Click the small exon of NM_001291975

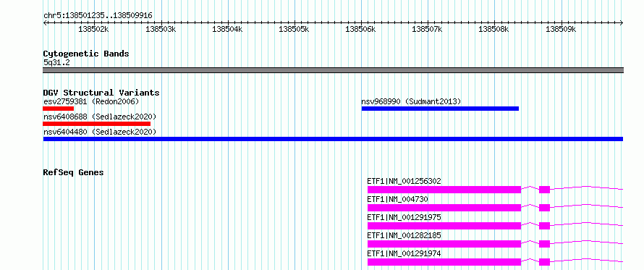545,226
